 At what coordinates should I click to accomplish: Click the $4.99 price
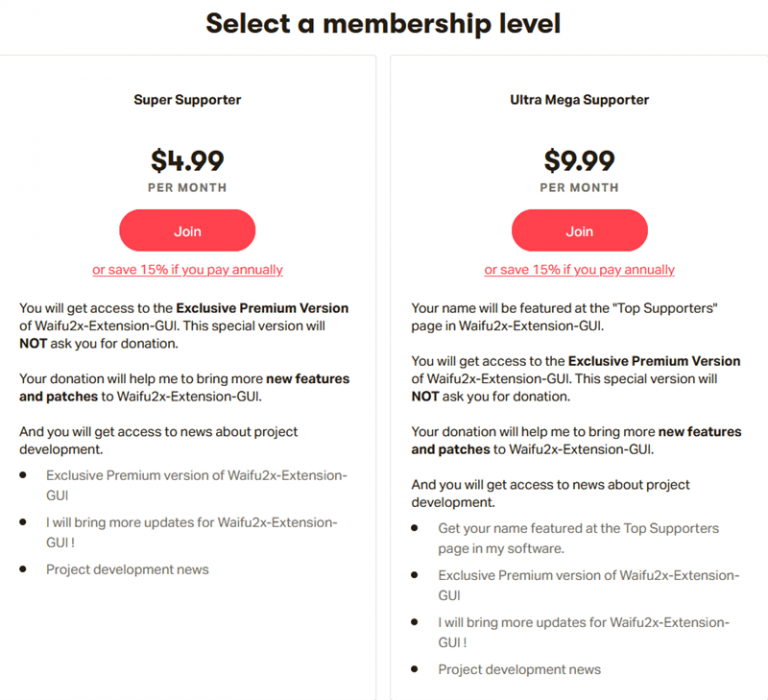187,160
